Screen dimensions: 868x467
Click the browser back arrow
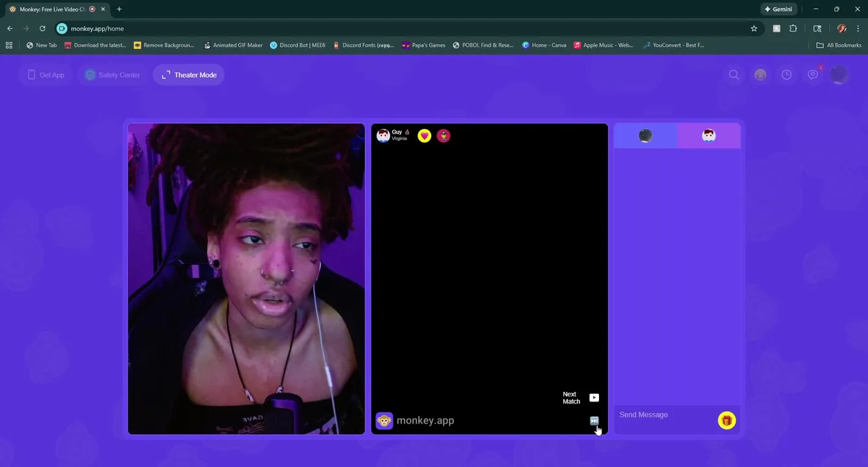click(10, 29)
